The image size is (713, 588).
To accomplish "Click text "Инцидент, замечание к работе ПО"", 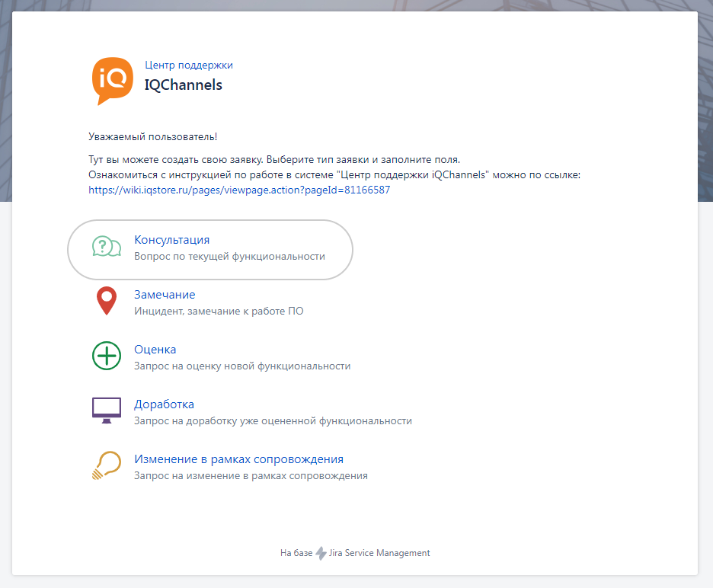I will (x=219, y=311).
